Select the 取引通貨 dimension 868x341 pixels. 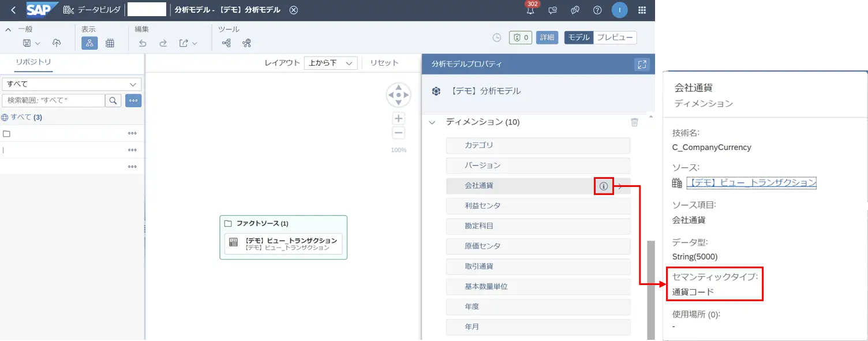pyautogui.click(x=538, y=267)
